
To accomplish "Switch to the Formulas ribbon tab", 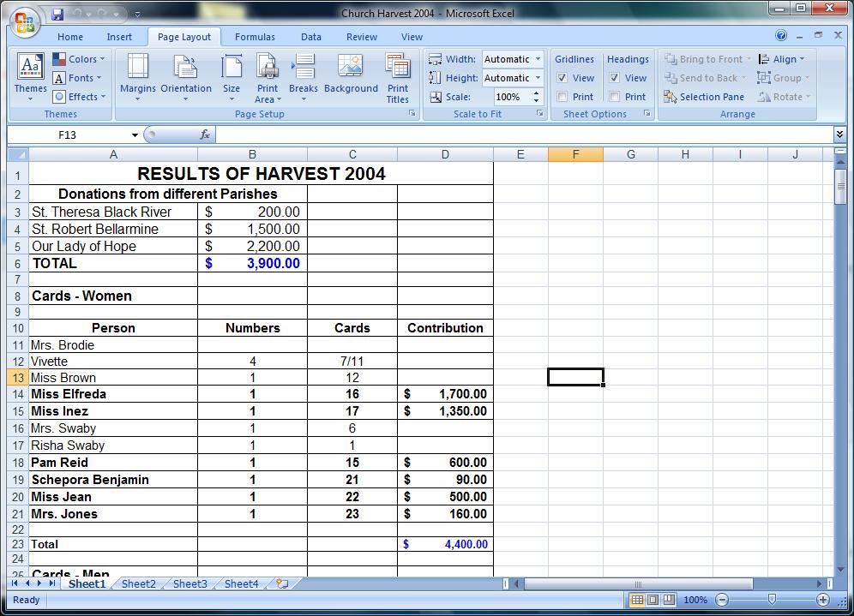I will [x=255, y=37].
